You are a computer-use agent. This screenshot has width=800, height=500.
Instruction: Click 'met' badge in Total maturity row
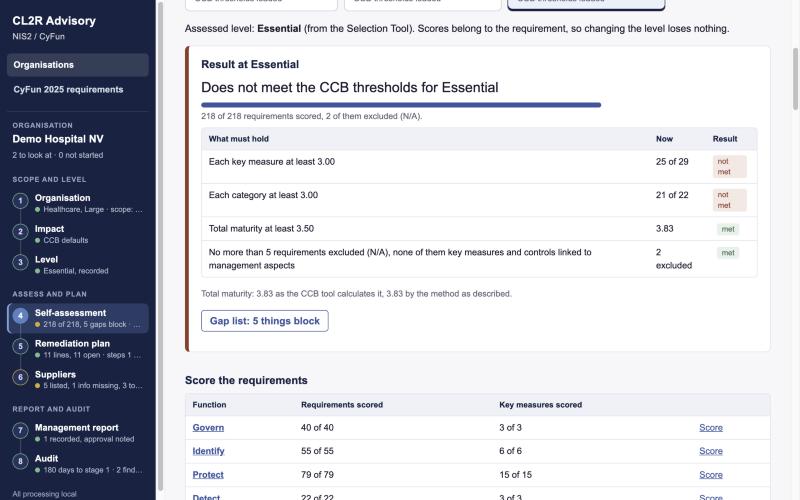pyautogui.click(x=728, y=229)
